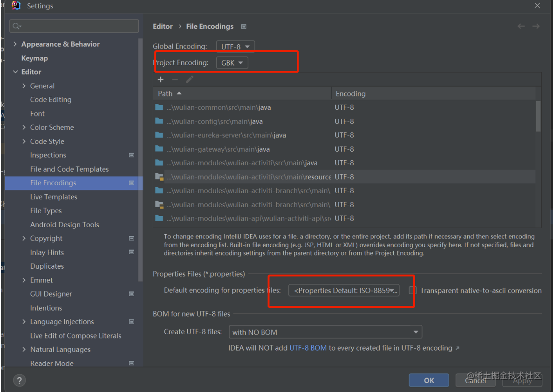Expand the General node
553x392 pixels.
pos(24,86)
